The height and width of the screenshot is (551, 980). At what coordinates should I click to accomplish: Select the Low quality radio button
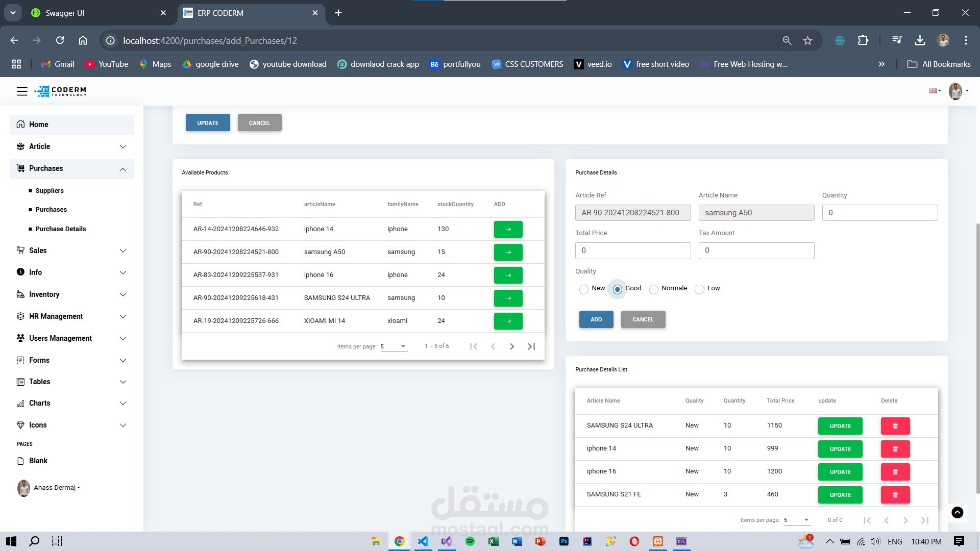(x=700, y=289)
